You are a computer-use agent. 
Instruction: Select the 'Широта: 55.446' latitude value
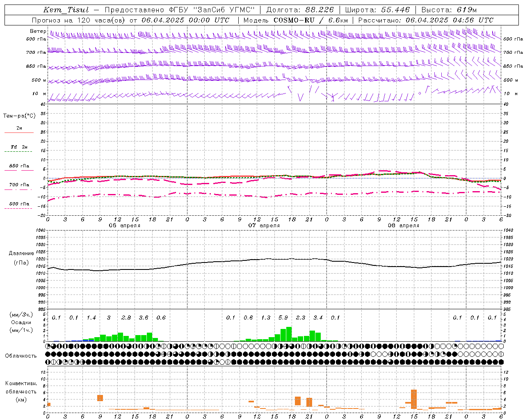[377, 10]
